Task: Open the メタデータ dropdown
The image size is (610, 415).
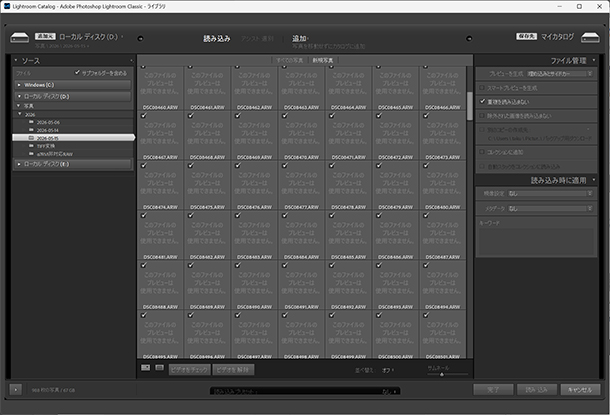Action: click(550, 208)
